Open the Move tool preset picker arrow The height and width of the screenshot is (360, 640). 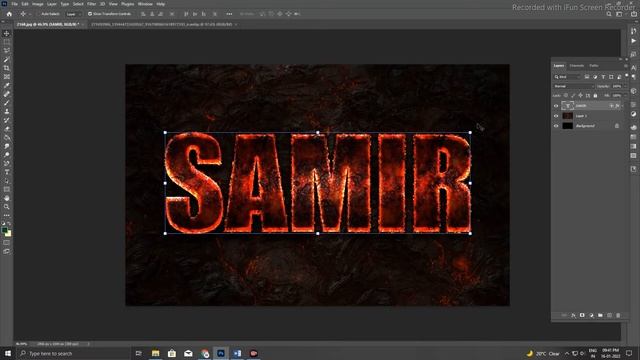coord(31,14)
